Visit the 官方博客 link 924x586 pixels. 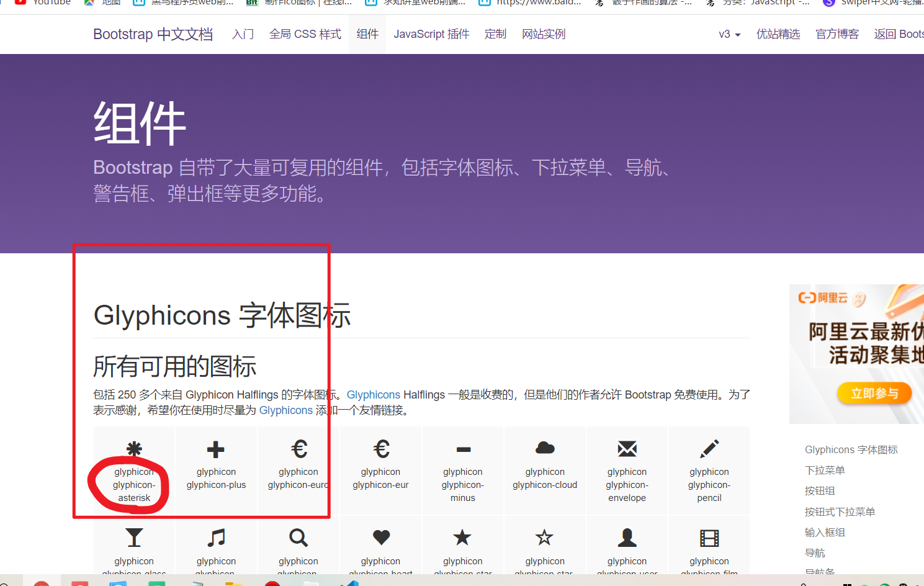(837, 34)
